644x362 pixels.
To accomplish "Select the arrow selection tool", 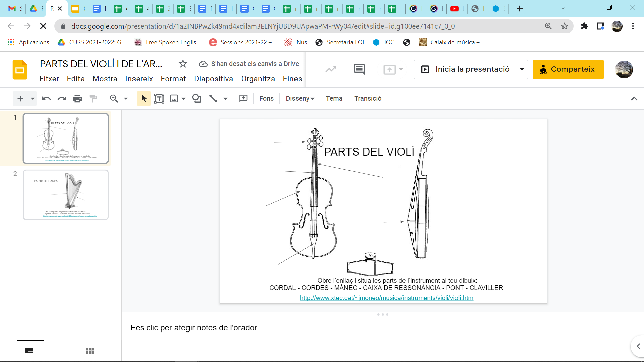I will (143, 98).
